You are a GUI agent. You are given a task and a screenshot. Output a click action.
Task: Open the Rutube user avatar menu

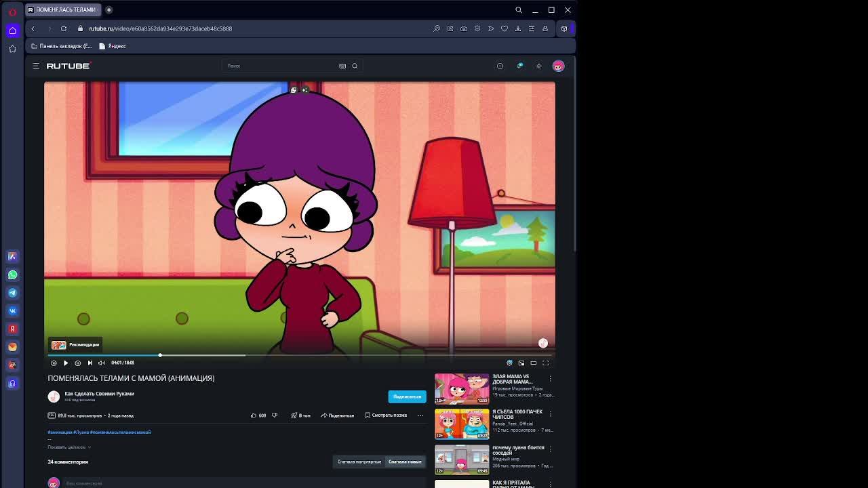[x=558, y=66]
